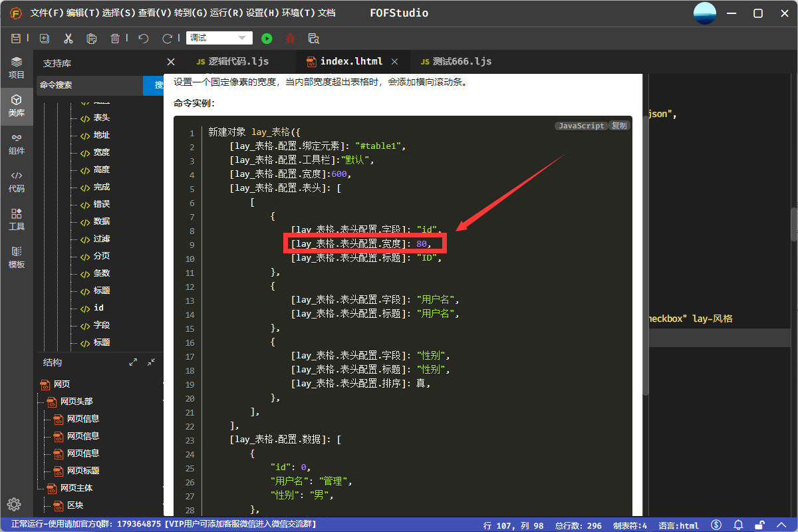Click the undo arrow icon

click(x=143, y=39)
